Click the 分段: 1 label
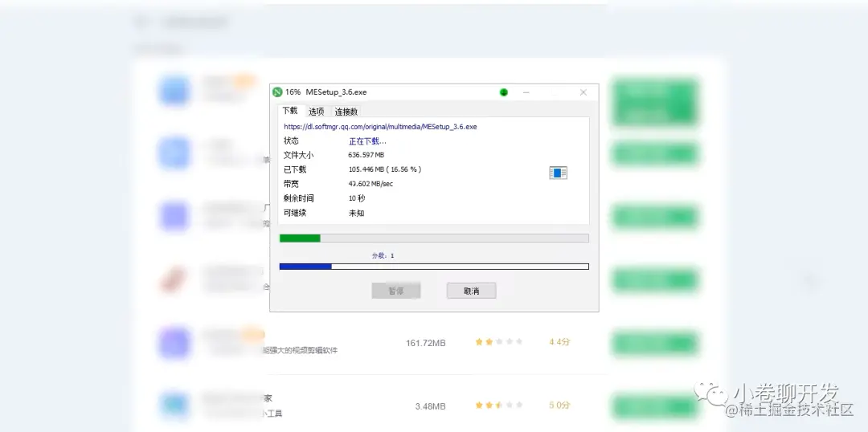Viewport: 868px width, 432px height. tap(383, 255)
